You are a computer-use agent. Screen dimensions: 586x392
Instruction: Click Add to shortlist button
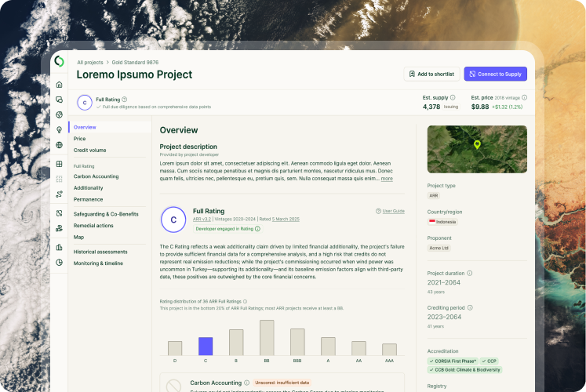coord(431,74)
